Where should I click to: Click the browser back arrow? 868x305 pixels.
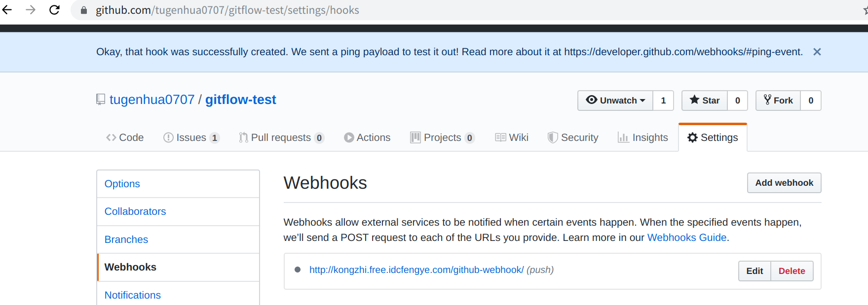point(7,10)
